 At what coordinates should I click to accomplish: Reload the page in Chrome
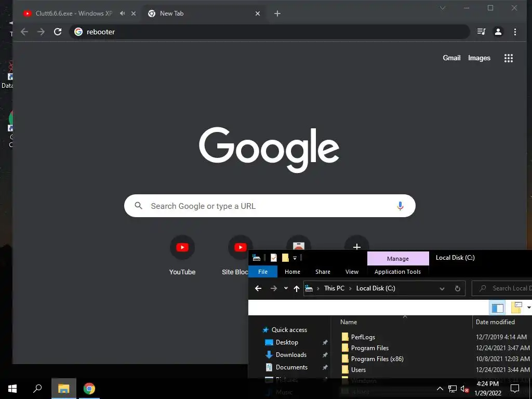coord(58,32)
